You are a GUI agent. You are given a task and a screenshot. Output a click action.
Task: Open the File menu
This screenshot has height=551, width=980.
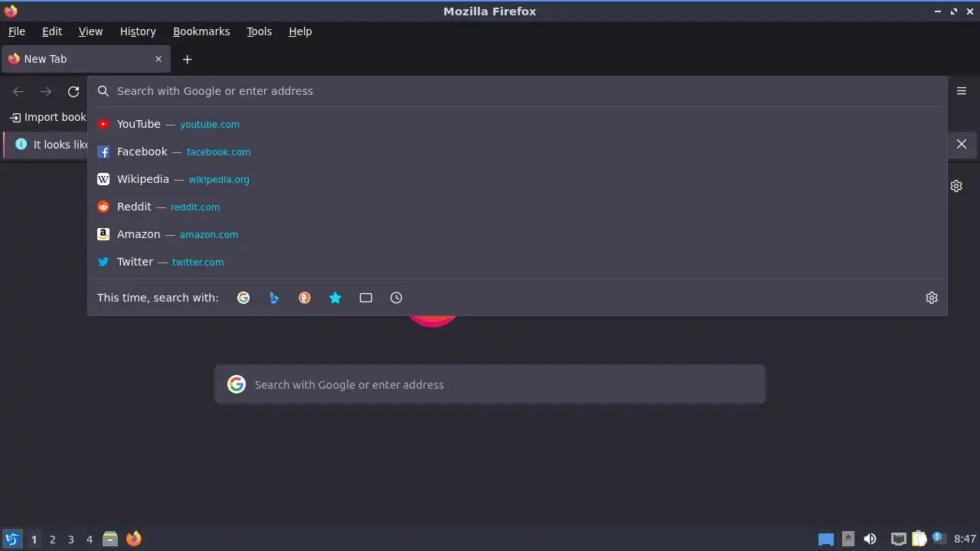click(17, 31)
